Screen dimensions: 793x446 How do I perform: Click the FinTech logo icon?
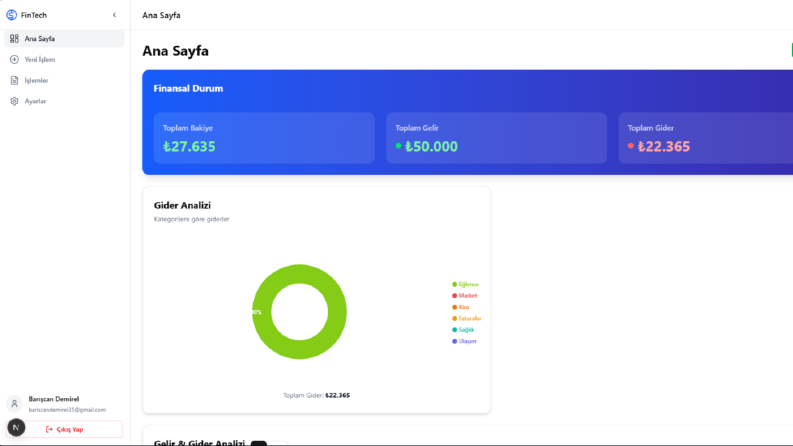[11, 15]
